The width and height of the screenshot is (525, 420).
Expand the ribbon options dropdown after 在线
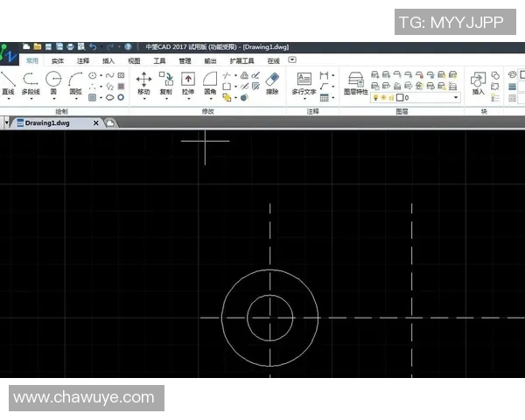292,60
